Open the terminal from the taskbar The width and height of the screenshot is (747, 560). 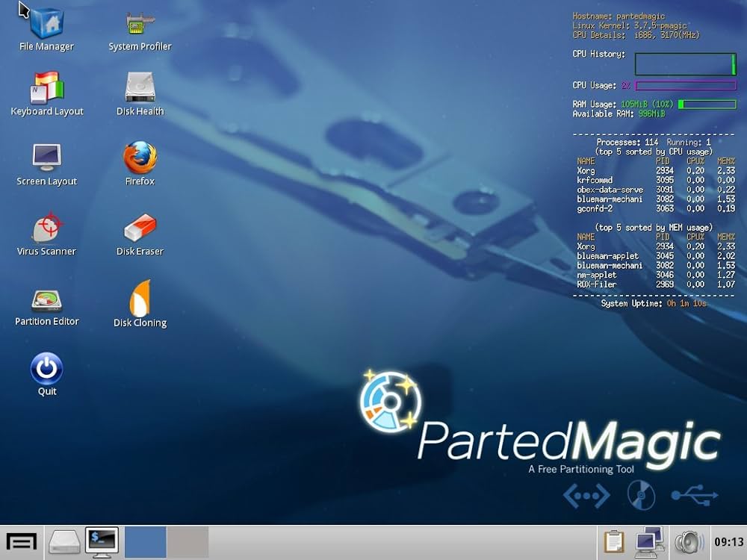(x=102, y=542)
